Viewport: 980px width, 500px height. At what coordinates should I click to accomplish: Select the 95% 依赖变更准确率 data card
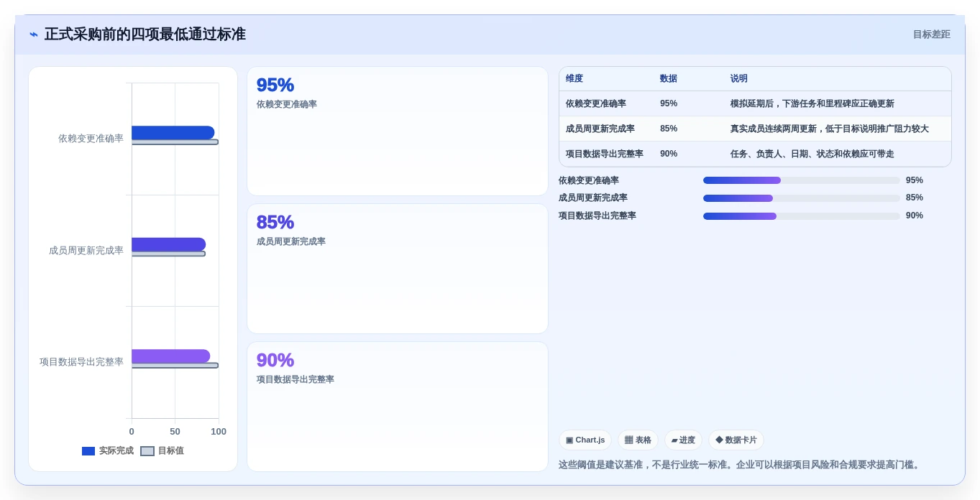click(398, 131)
